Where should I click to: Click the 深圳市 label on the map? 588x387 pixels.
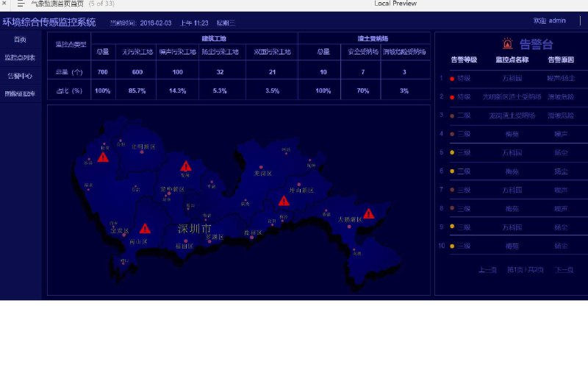[x=194, y=229]
